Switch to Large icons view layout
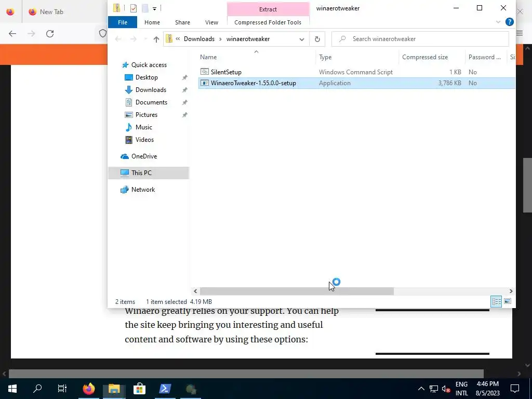This screenshot has height=399, width=532. point(508,301)
